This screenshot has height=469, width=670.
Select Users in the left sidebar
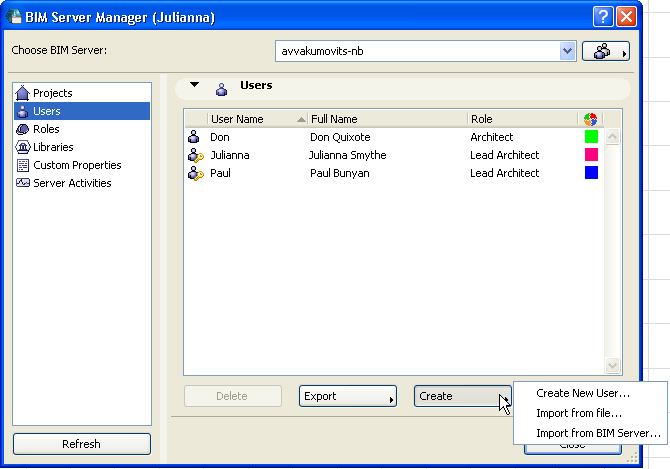coord(82,111)
